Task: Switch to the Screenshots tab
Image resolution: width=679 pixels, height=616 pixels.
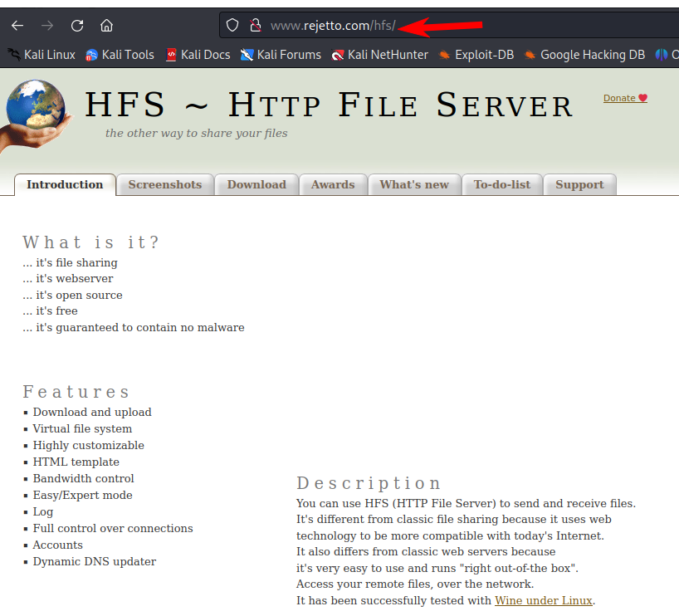Action: pyautogui.click(x=165, y=184)
